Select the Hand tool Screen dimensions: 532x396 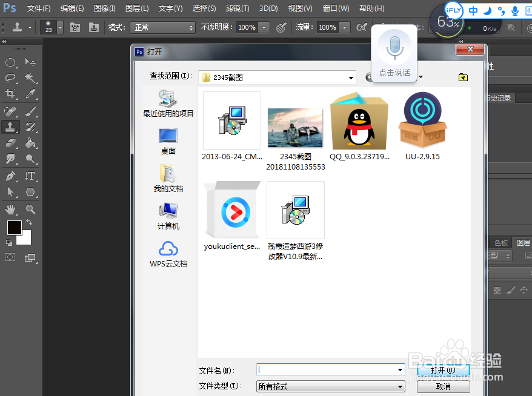pos(10,209)
